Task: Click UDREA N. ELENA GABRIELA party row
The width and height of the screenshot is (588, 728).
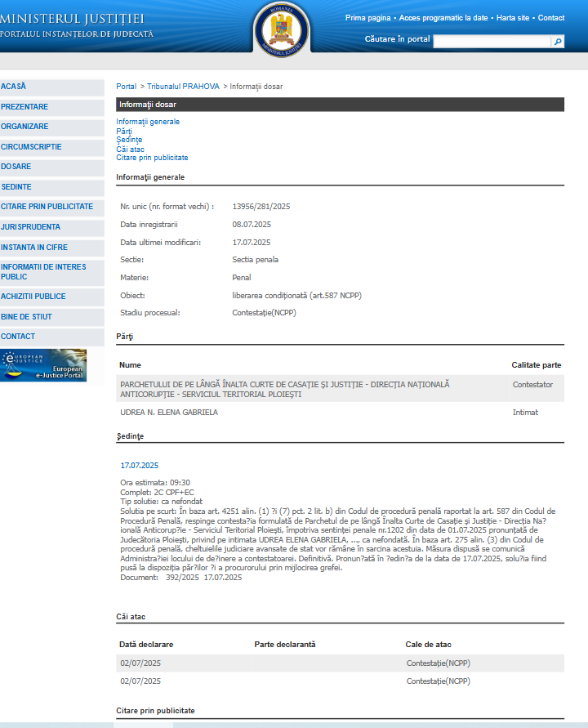Action: pos(341,413)
